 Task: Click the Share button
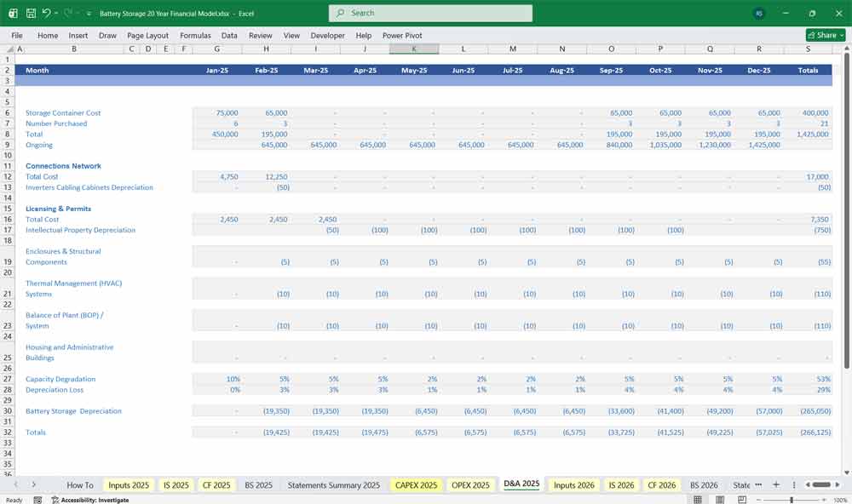[x=824, y=34]
